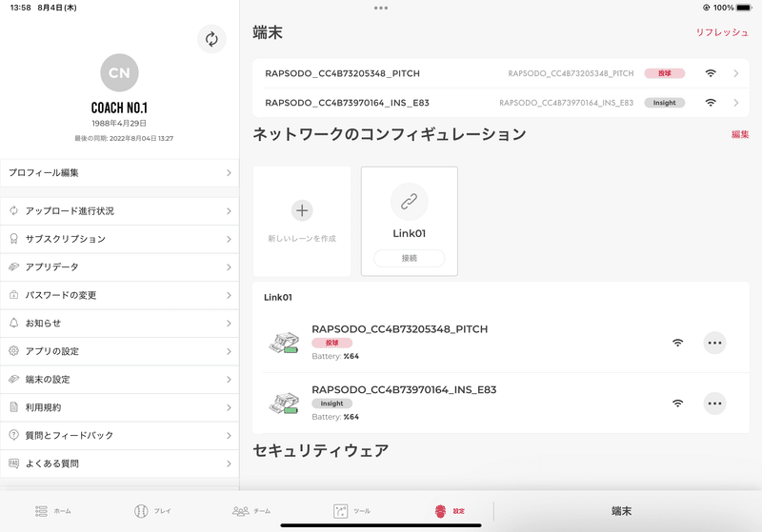
Task: Expand chevron on アプリの設定 row
Action: coord(229,351)
